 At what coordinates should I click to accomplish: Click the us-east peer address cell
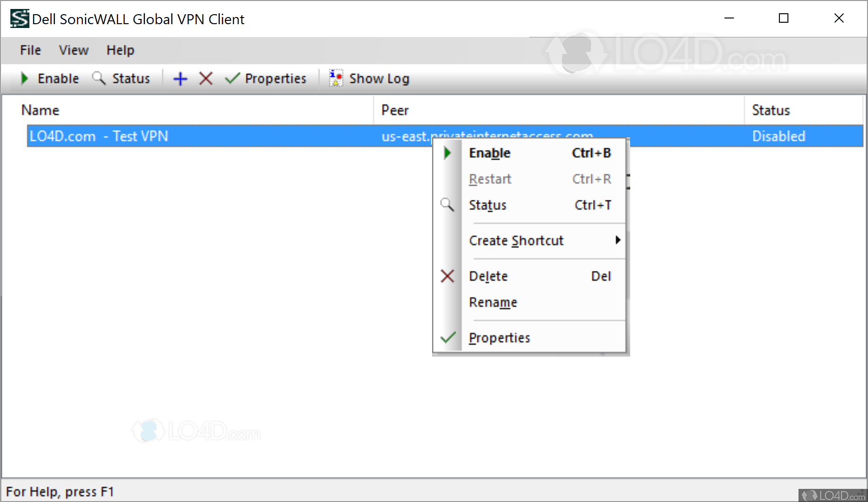(488, 136)
